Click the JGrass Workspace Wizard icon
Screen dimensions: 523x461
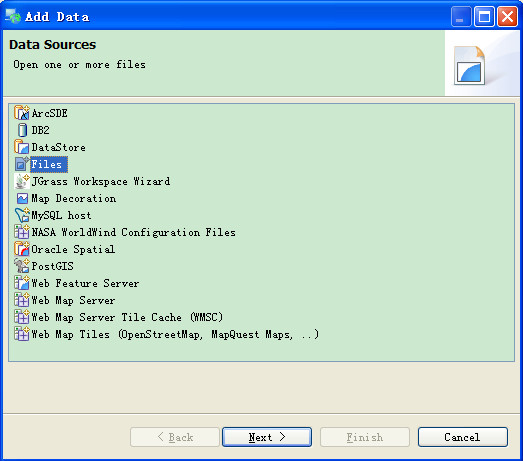(x=22, y=181)
